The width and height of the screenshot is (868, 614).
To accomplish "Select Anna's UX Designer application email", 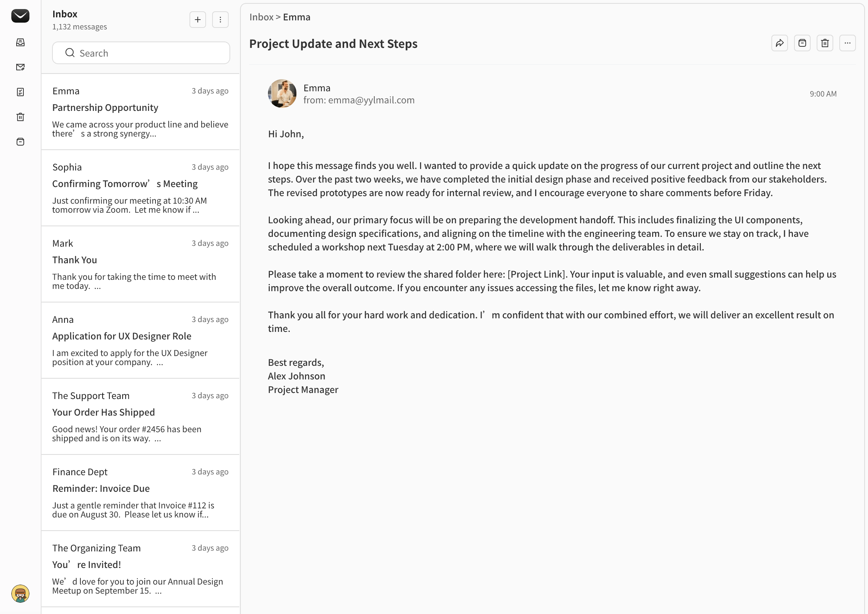I will pos(140,341).
